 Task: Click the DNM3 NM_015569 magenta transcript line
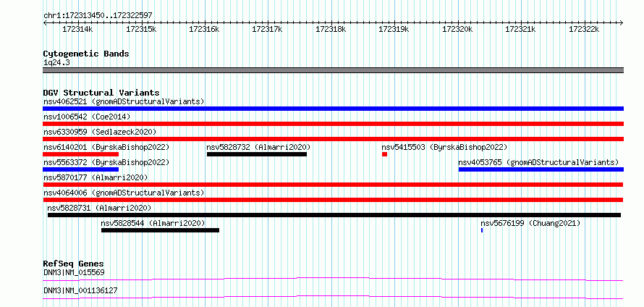[x=333, y=279]
